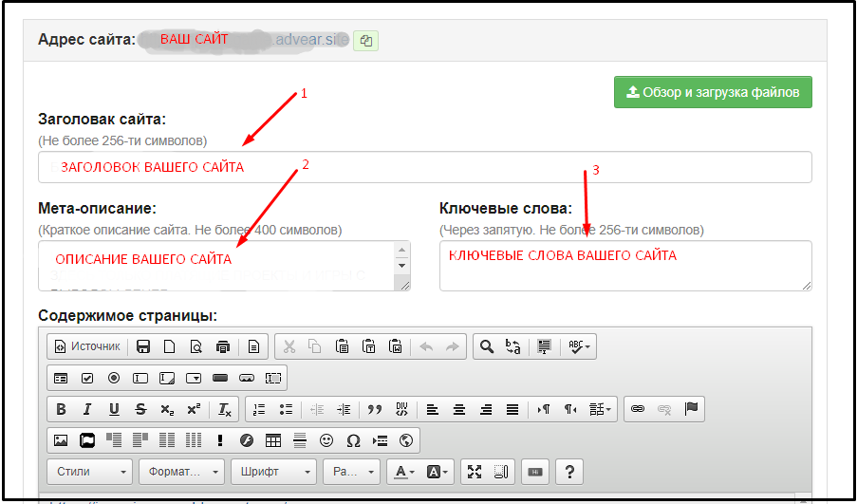Select Paste from Word icon
This screenshot has height=504, width=857.
click(x=395, y=346)
